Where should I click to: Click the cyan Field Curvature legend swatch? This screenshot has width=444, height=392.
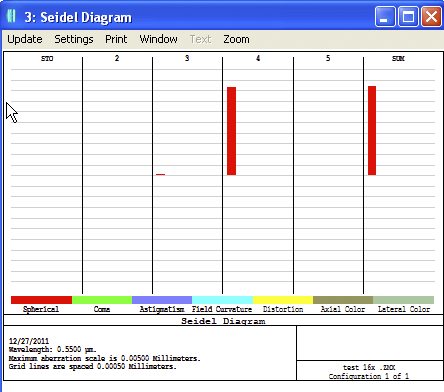[x=222, y=300]
